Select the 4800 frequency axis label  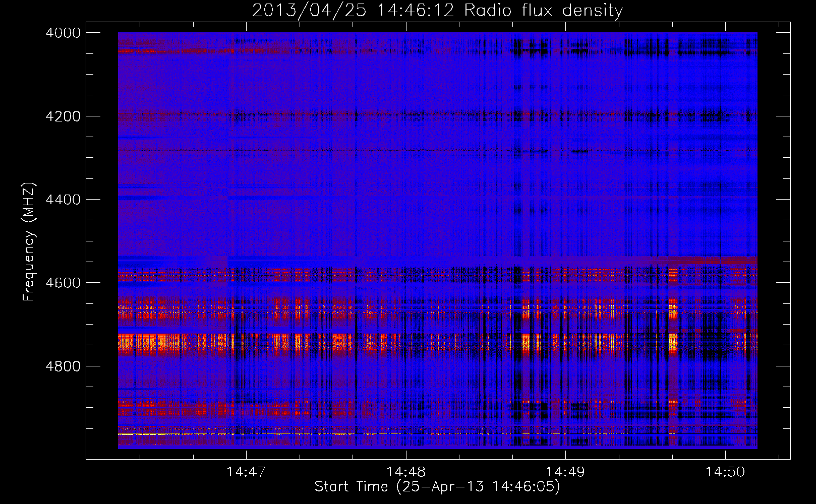[63, 366]
